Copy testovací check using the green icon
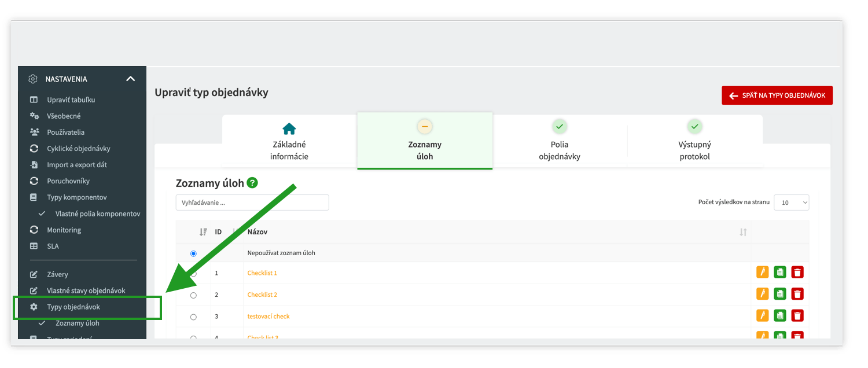Viewport: 868px width, 368px height. (x=780, y=315)
